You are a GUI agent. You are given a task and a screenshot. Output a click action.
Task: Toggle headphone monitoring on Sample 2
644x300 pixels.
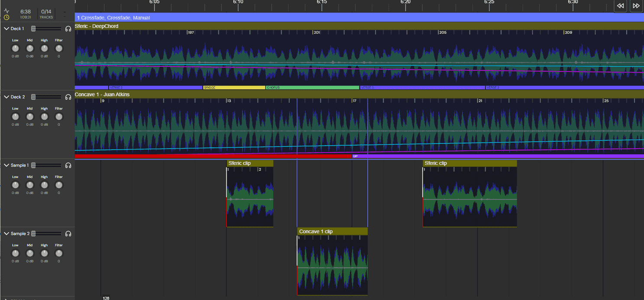68,234
